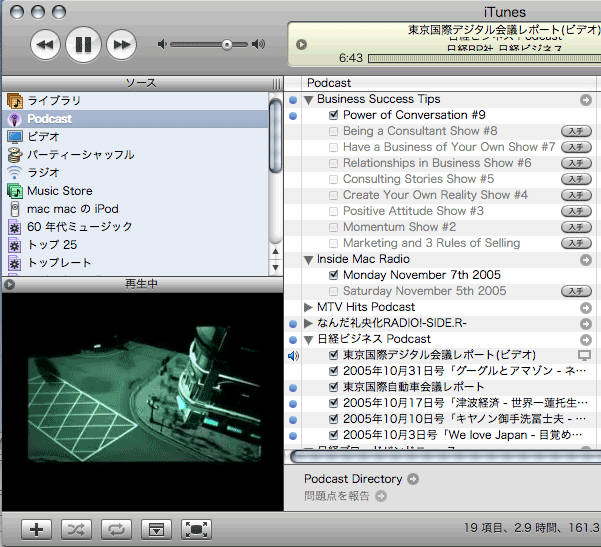The width and height of the screenshot is (601, 547).
Task: Collapse the Business Success Tips podcast
Action: 308,100
